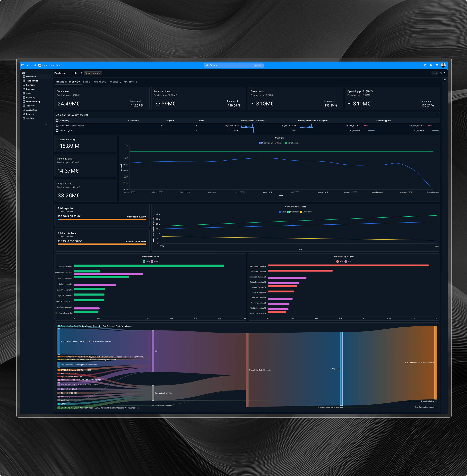Open the All items filter dropdown
Viewport: 467px width, 476px height.
[93, 73]
